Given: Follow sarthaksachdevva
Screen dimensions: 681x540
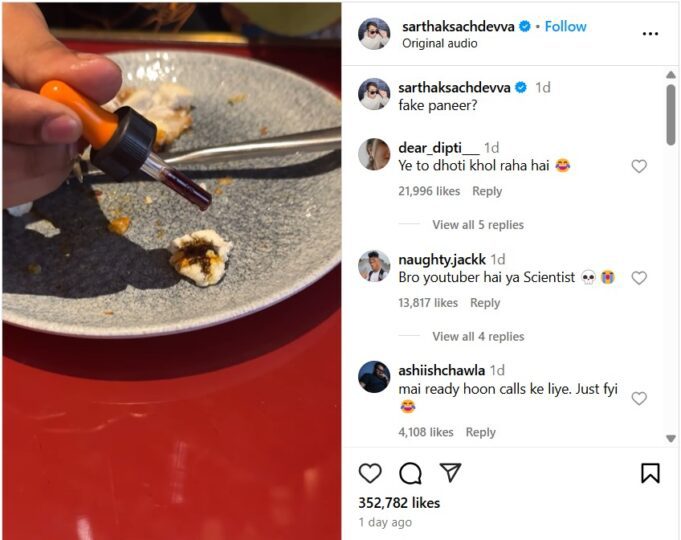Looking at the screenshot, I should point(566,26).
